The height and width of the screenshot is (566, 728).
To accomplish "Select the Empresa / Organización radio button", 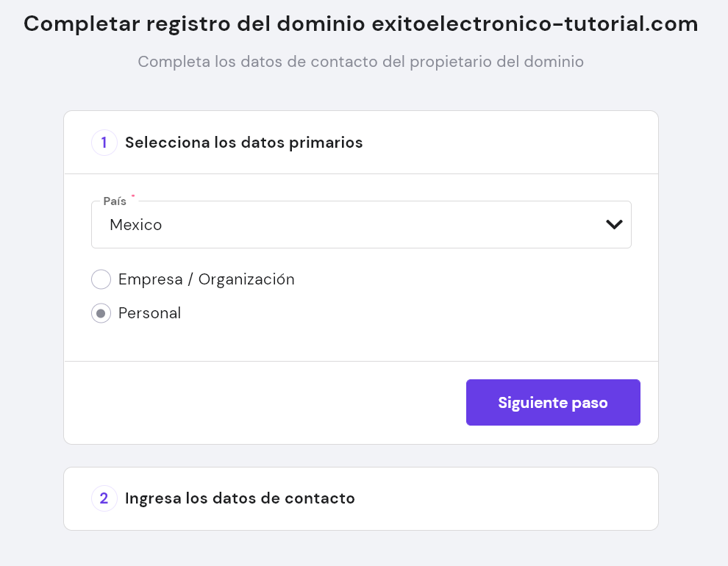I will (101, 279).
